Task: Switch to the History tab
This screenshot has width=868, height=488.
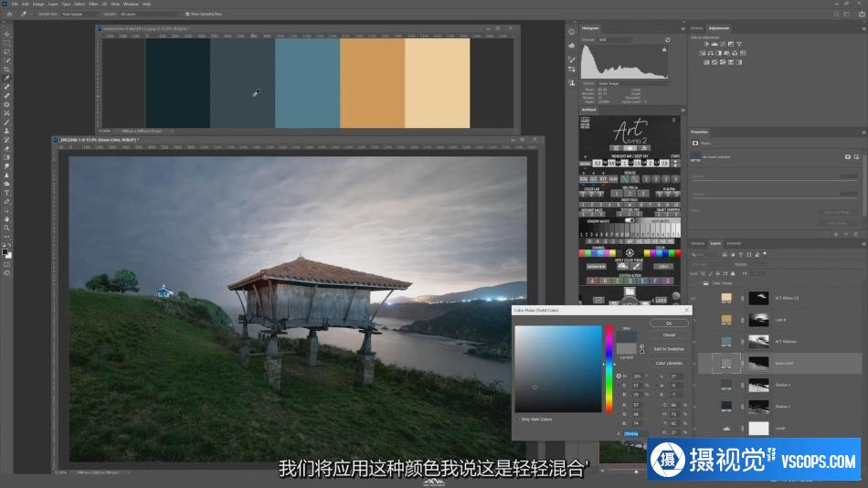Action: 696,28
